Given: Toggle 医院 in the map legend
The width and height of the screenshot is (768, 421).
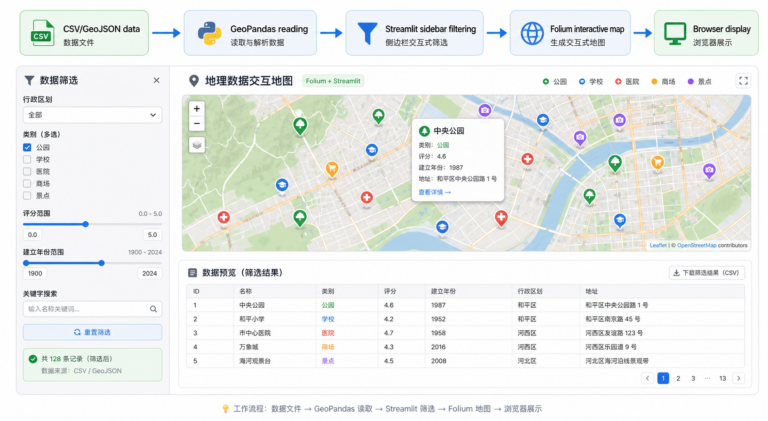Looking at the screenshot, I should click(627, 82).
